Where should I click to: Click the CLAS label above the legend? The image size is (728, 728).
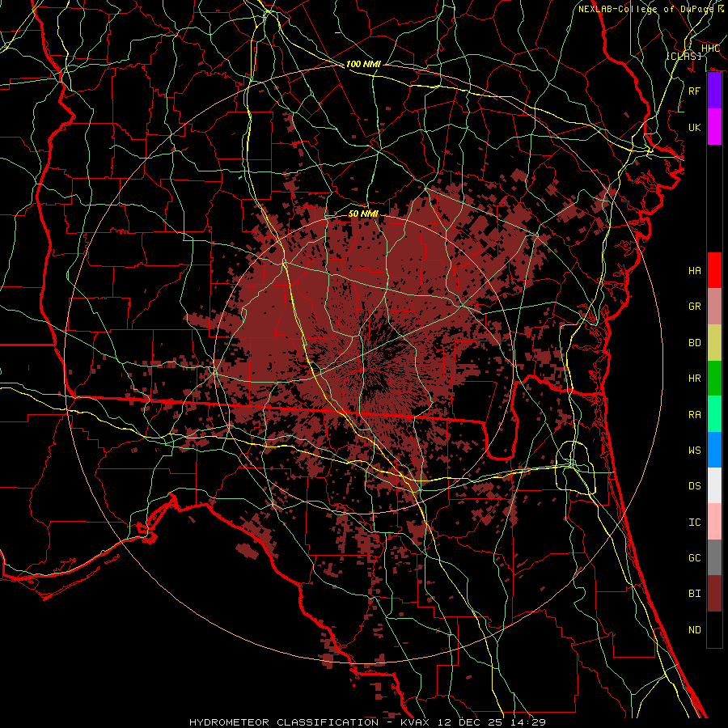(684, 56)
